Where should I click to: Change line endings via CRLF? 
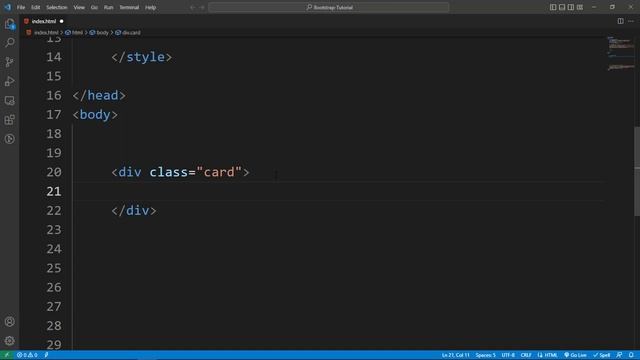pyautogui.click(x=526, y=355)
